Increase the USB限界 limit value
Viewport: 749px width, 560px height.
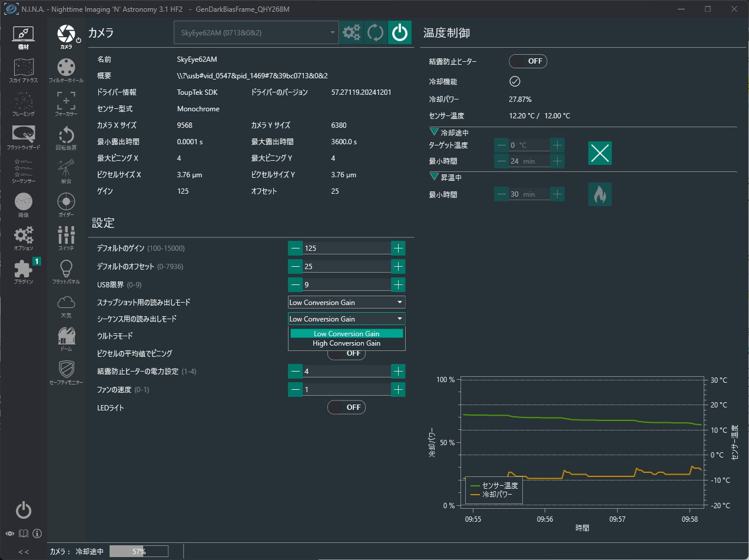pos(399,285)
